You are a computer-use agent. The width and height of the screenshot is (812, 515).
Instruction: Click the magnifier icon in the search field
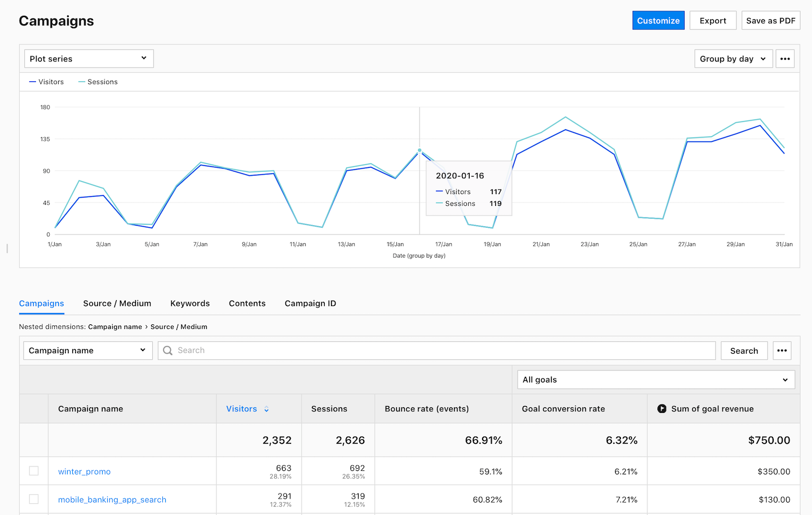pyautogui.click(x=167, y=350)
